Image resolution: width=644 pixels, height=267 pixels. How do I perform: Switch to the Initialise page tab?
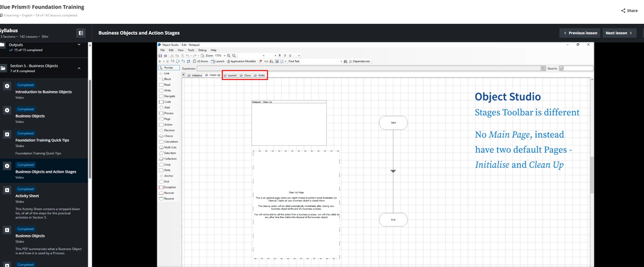(x=195, y=75)
